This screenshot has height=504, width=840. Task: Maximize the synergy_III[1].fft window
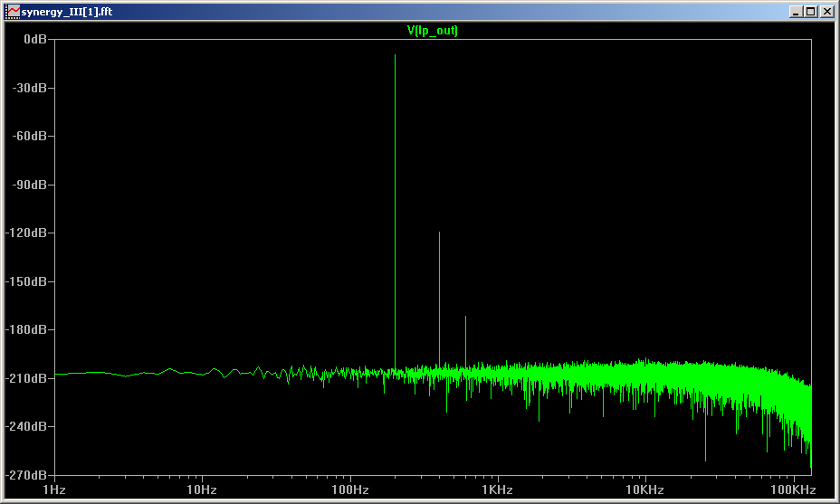click(x=811, y=12)
